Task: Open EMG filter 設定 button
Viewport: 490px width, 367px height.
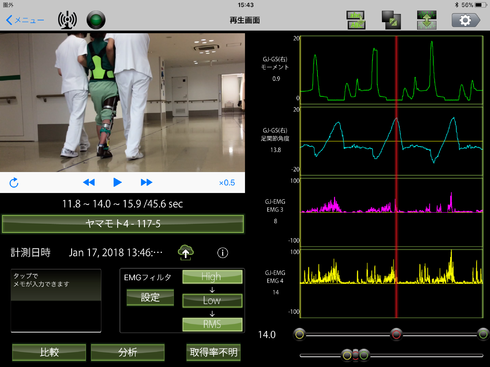Action: coord(150,297)
